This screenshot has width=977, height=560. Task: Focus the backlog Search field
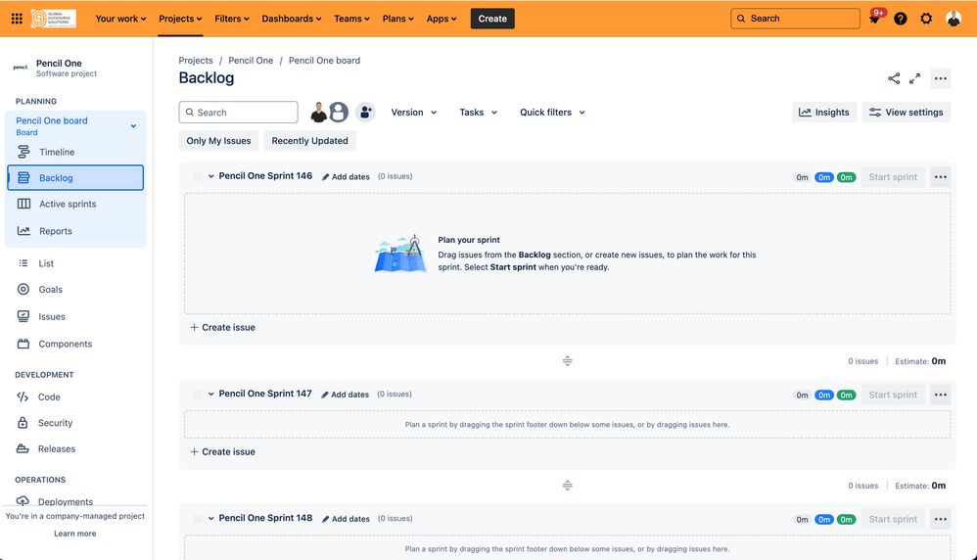coord(238,113)
